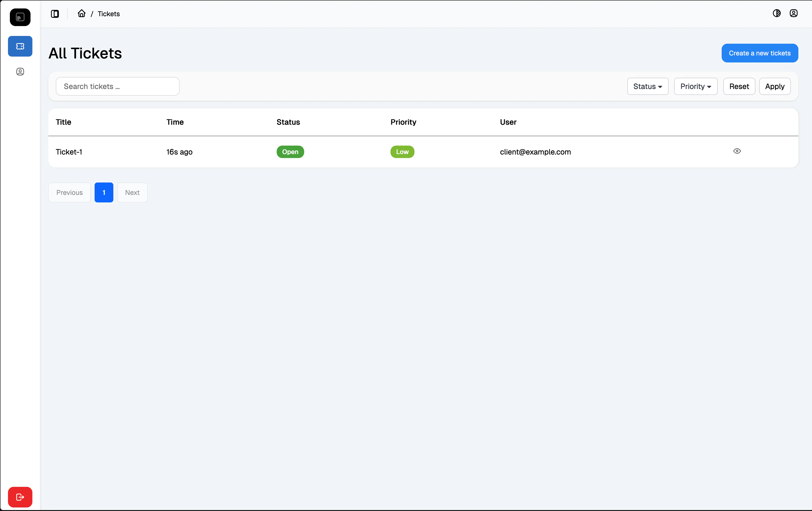Expand the Priority filter dropdown

point(695,86)
